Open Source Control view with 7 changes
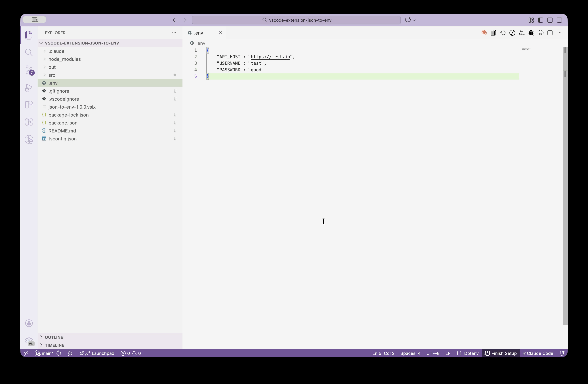The width and height of the screenshot is (588, 384). pos(29,70)
